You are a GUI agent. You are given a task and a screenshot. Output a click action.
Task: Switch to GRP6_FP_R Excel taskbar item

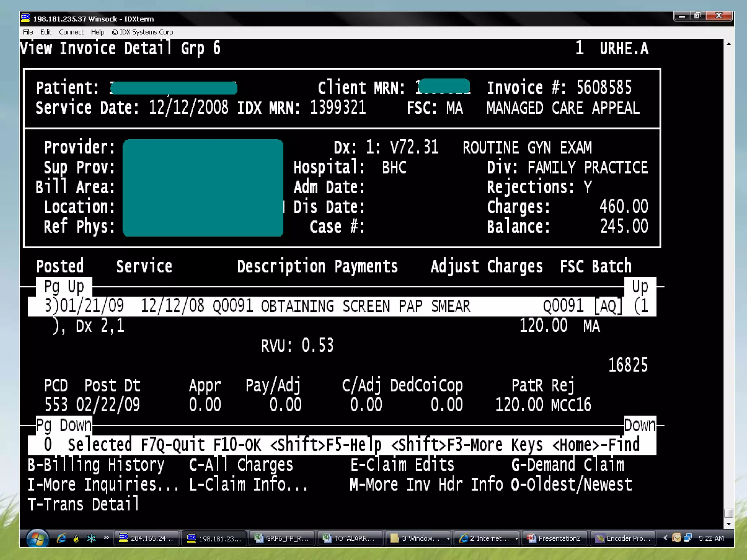pyautogui.click(x=282, y=538)
